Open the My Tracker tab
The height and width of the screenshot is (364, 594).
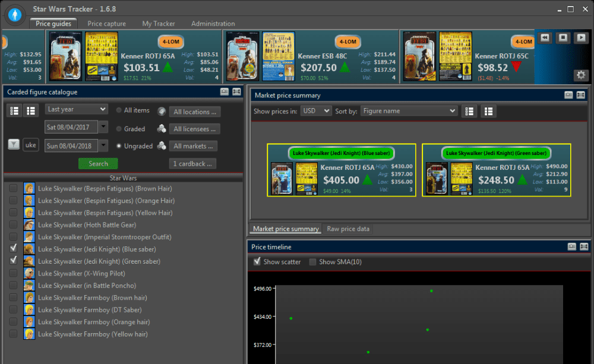[159, 24]
